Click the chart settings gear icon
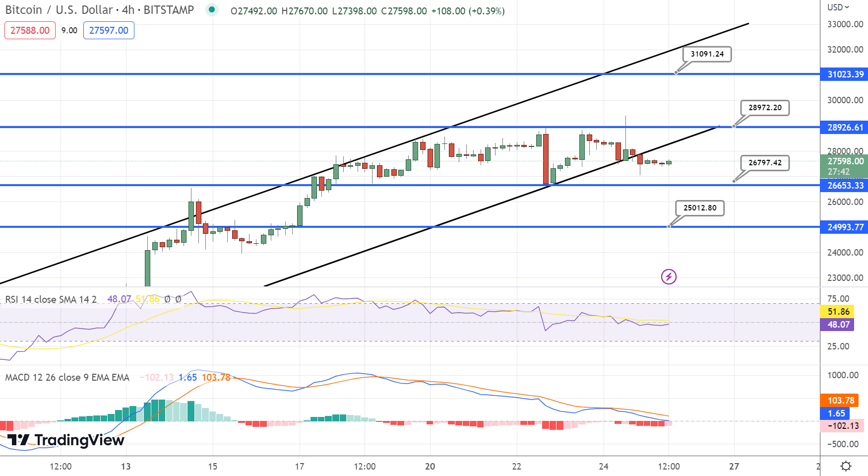Viewport: 868px width, 476px height. tap(846, 466)
